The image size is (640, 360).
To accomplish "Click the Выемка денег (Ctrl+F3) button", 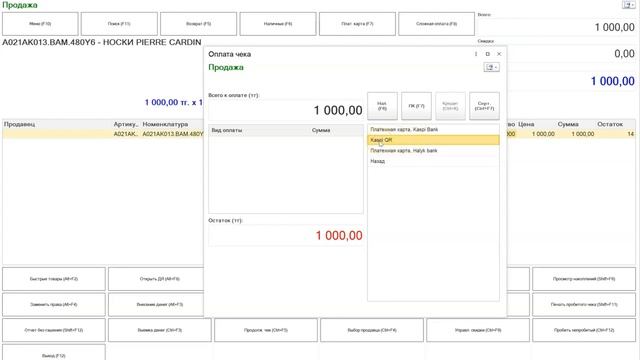I will 160,330.
